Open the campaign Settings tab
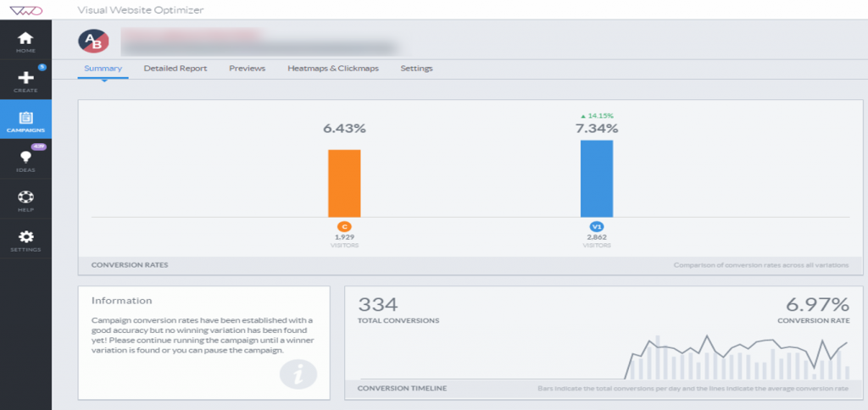Viewport: 868px width, 410px height. [x=417, y=69]
